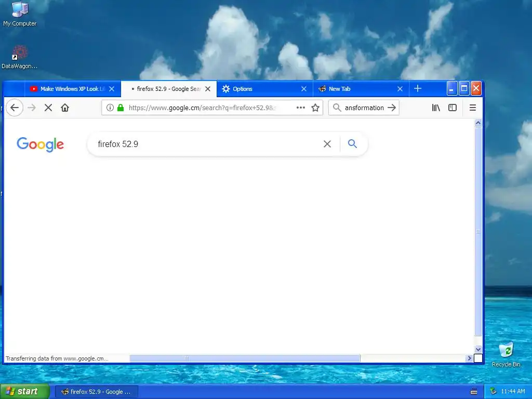Image resolution: width=532 pixels, height=399 pixels.
Task: Close the YouTube Make Windows XP tab
Action: pyautogui.click(x=112, y=89)
